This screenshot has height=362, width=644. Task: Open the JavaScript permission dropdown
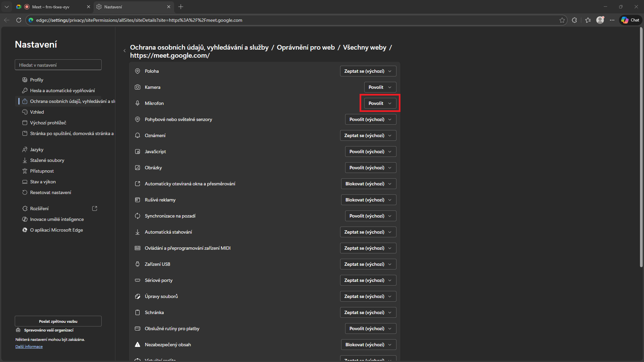[x=370, y=152]
